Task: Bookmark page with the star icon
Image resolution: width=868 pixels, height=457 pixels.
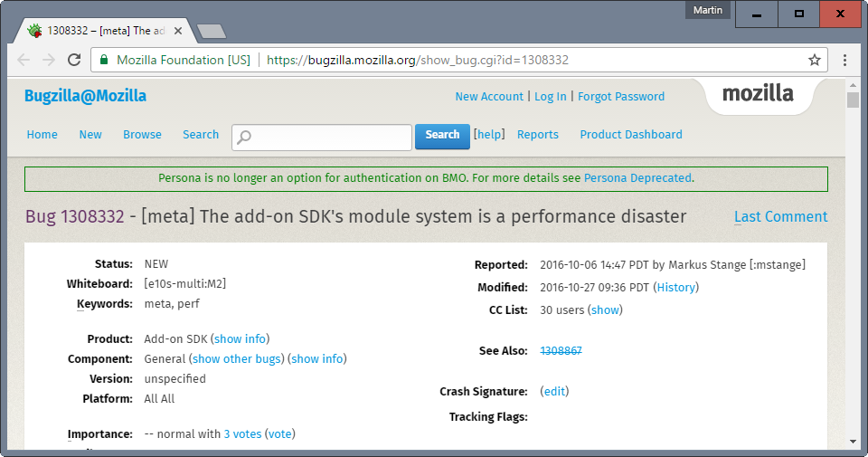Action: coord(815,60)
